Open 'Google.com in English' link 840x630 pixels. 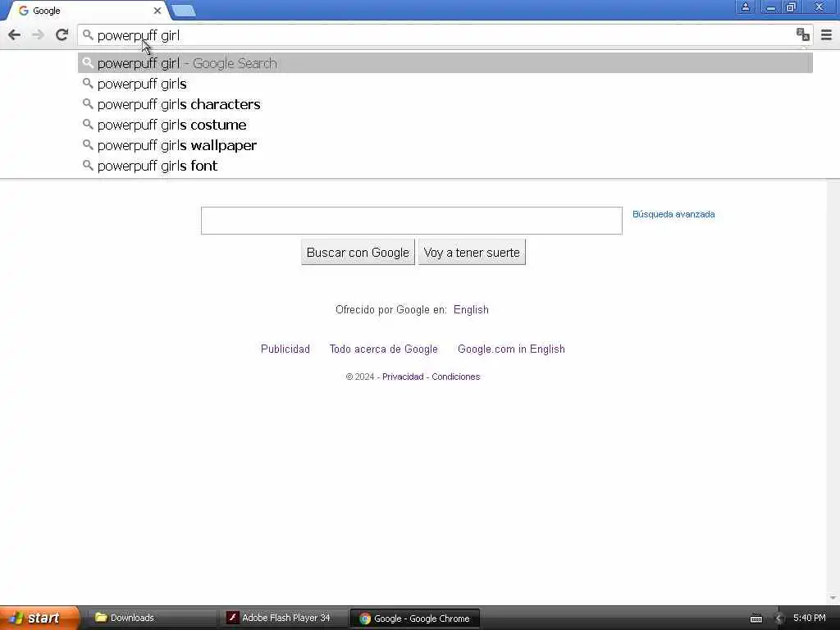(x=511, y=349)
